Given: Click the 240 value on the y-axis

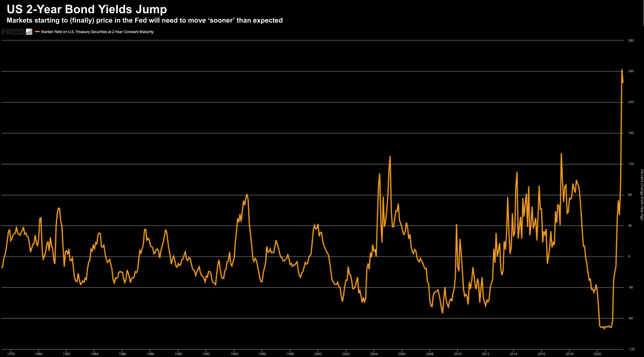Looking at the screenshot, I should pyautogui.click(x=631, y=71).
